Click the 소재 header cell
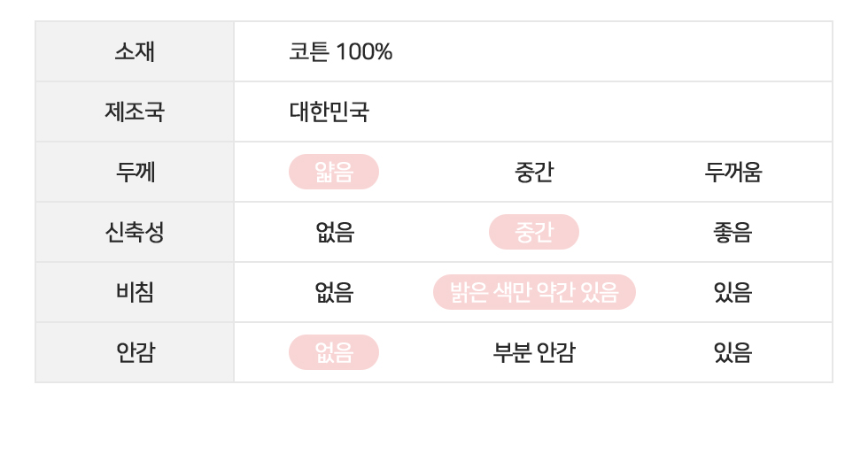868x454 pixels. pyautogui.click(x=135, y=51)
